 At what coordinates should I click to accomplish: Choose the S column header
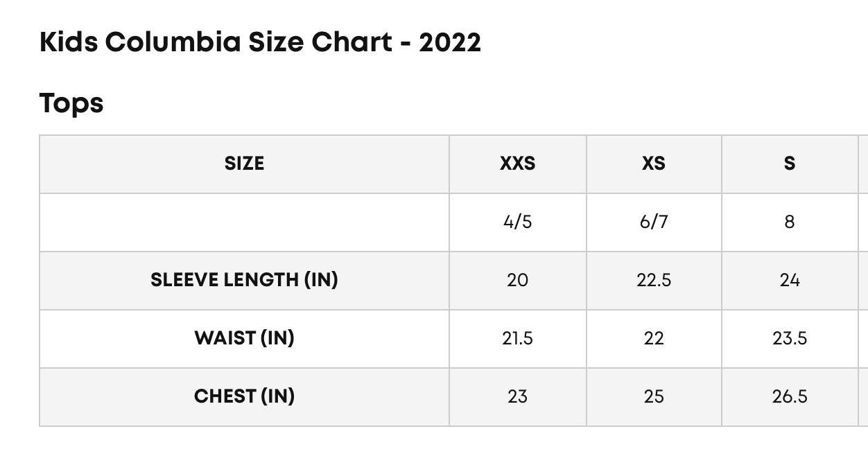789,164
